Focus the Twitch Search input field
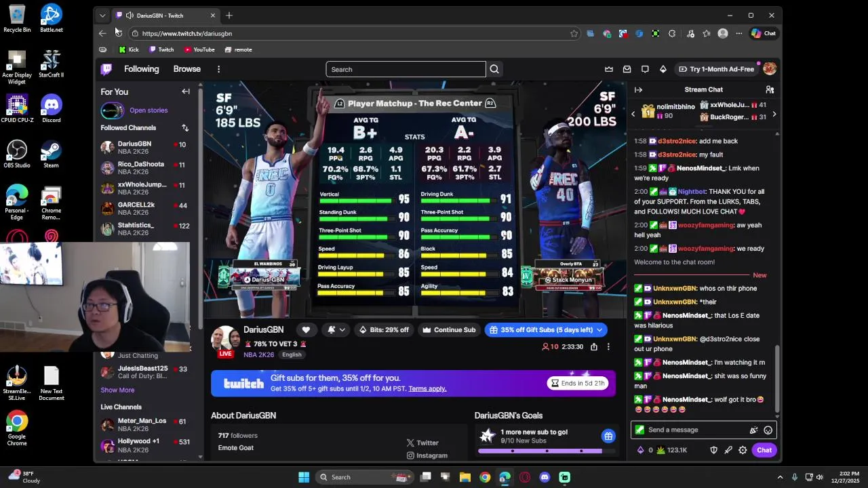 tap(406, 69)
